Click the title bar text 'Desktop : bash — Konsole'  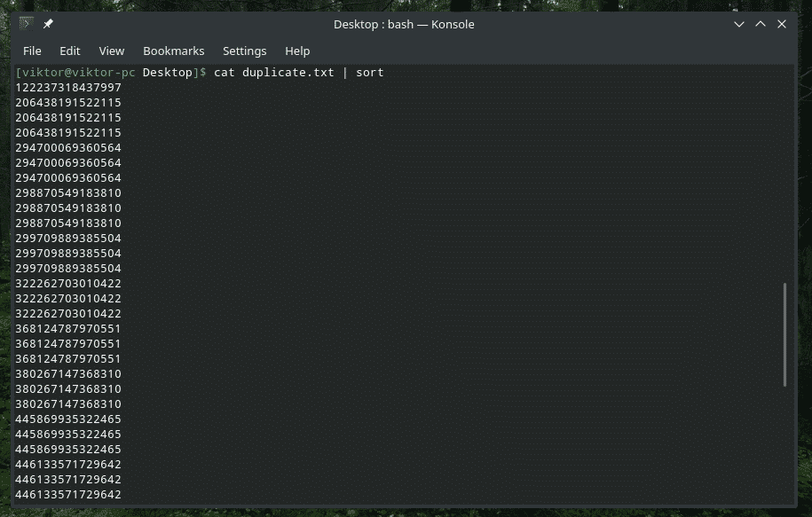tap(404, 24)
